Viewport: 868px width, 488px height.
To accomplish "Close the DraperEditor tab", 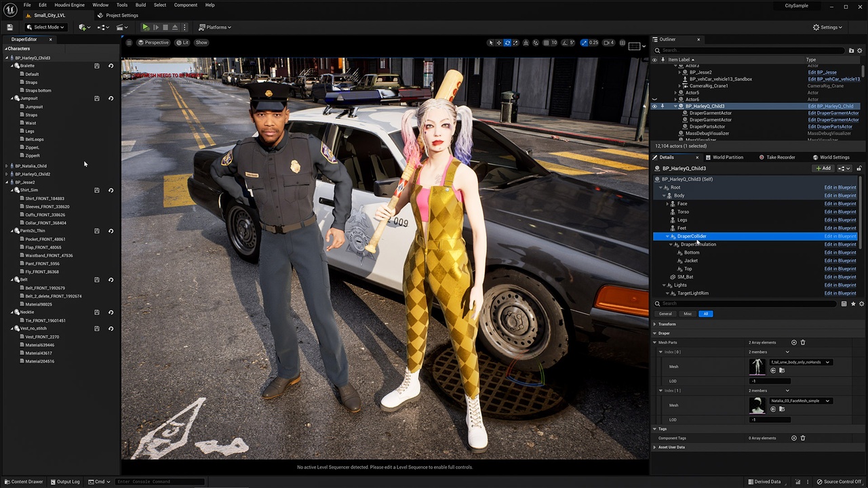I will [x=50, y=39].
